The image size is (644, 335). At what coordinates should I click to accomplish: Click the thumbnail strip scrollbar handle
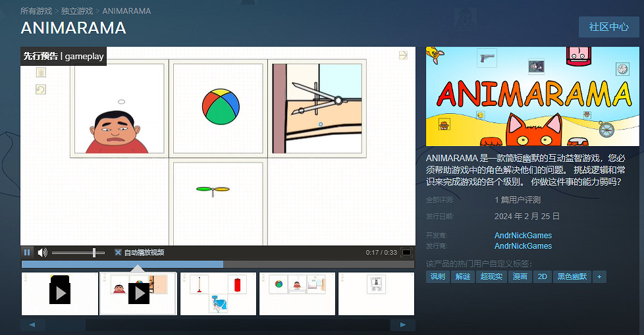(66, 325)
